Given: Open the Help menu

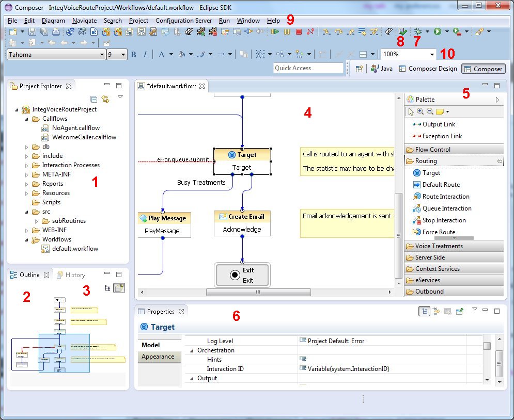Looking at the screenshot, I should (273, 21).
